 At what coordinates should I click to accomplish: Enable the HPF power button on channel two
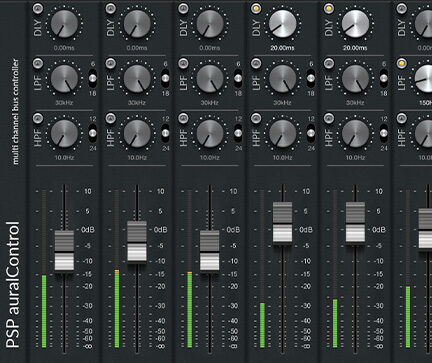pos(111,118)
